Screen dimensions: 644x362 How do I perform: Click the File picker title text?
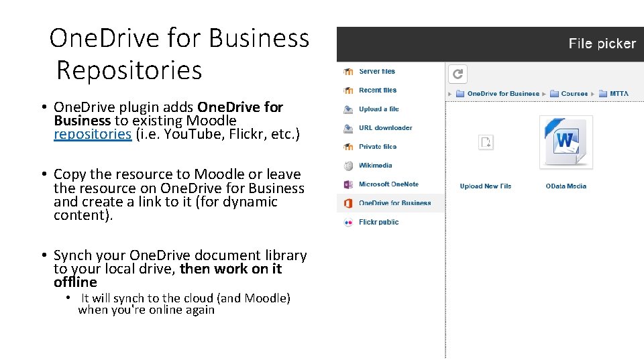pos(602,44)
